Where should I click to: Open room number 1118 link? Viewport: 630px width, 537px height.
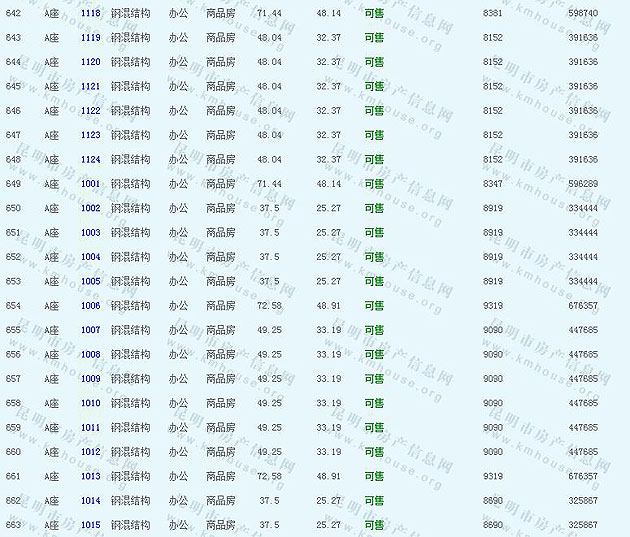point(90,13)
